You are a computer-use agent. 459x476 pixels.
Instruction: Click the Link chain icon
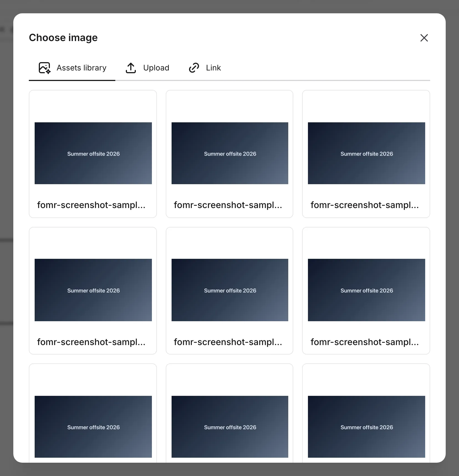point(194,68)
